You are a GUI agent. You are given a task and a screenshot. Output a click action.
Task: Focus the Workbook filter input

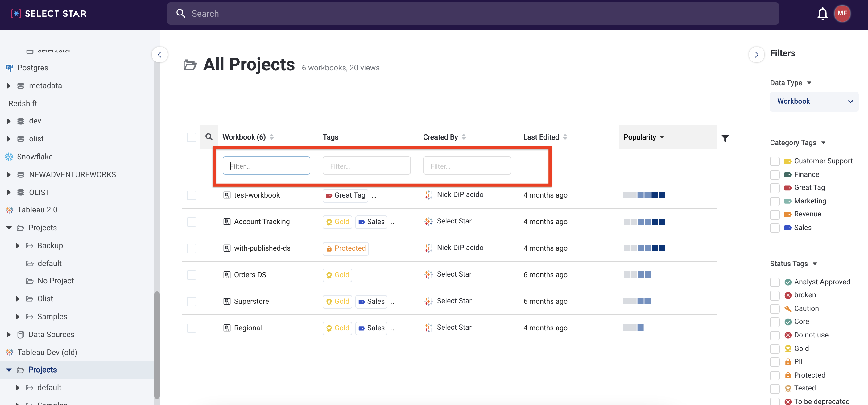(x=266, y=165)
